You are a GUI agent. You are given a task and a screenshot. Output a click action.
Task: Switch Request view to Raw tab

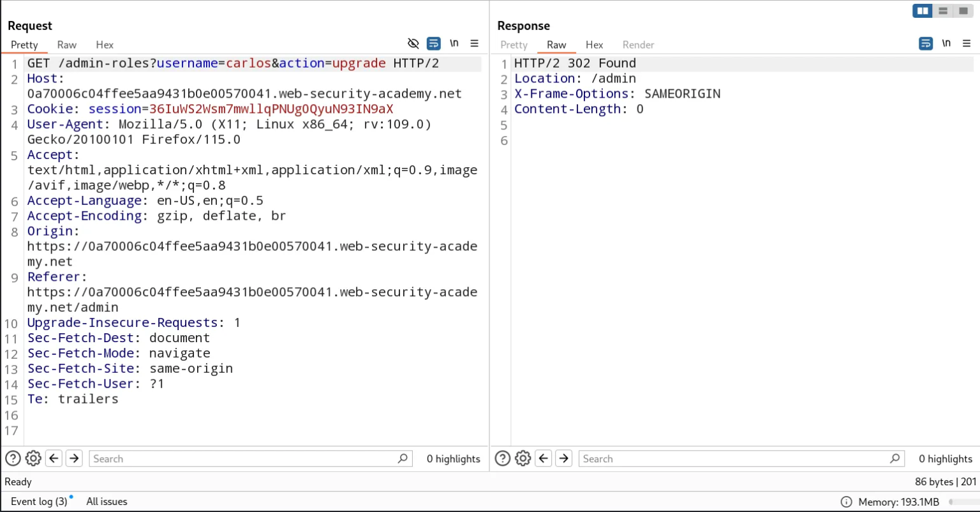click(x=67, y=45)
